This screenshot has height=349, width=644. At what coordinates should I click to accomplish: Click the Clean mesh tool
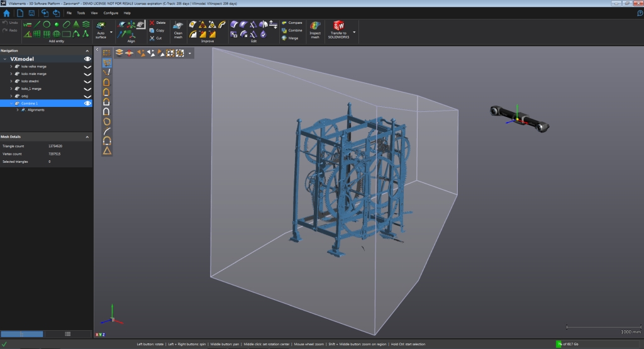coord(178,29)
